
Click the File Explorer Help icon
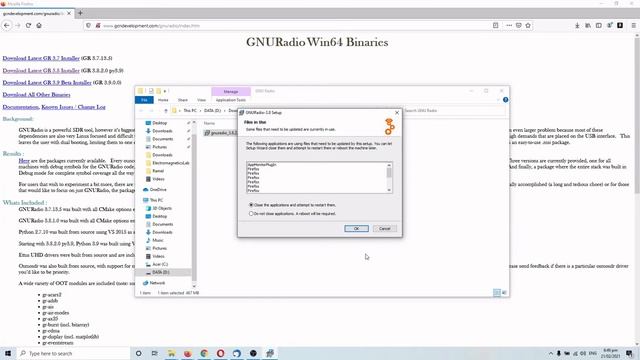[505, 100]
